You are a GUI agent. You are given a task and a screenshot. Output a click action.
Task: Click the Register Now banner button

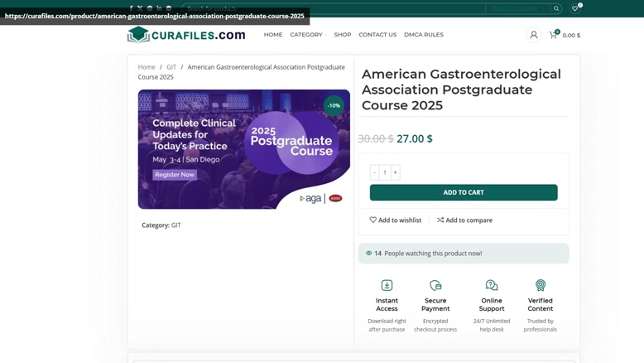point(175,175)
